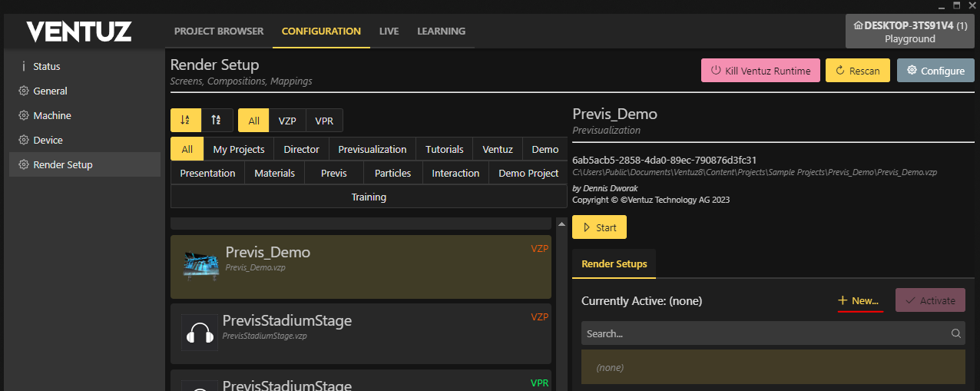Switch to the Live tab

389,31
